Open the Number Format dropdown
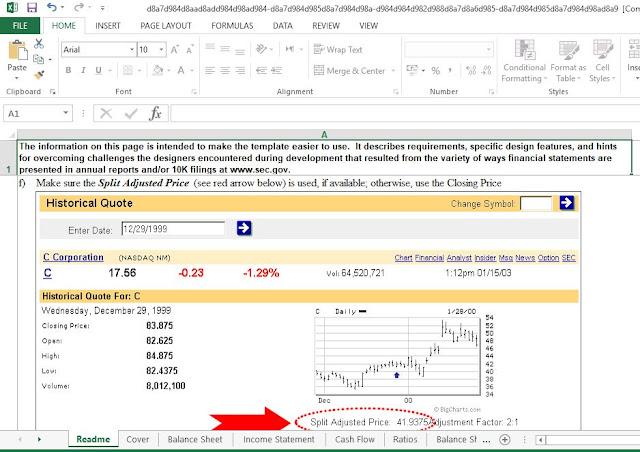Viewport: 640px width, 452px height. point(489,50)
